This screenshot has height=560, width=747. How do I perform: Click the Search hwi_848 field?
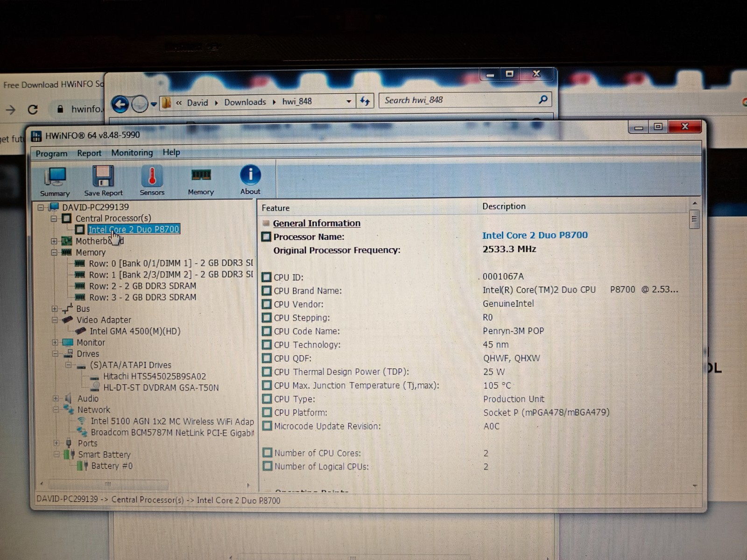(465, 100)
